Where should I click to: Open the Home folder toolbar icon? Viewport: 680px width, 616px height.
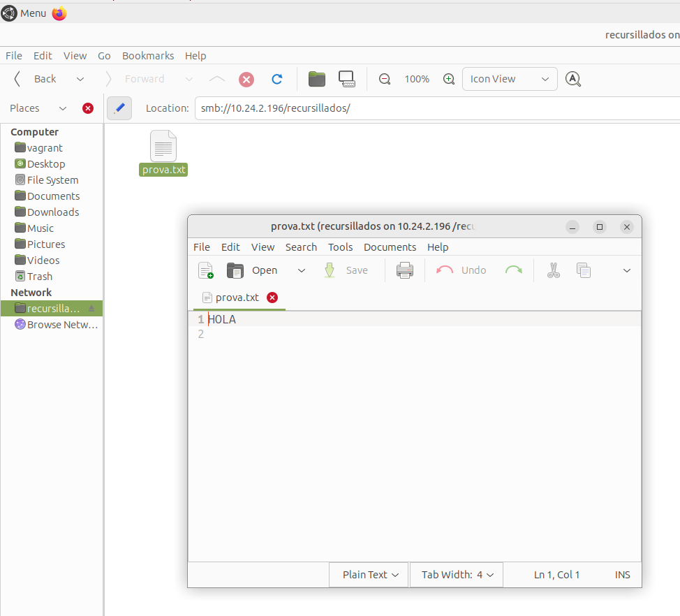[317, 79]
